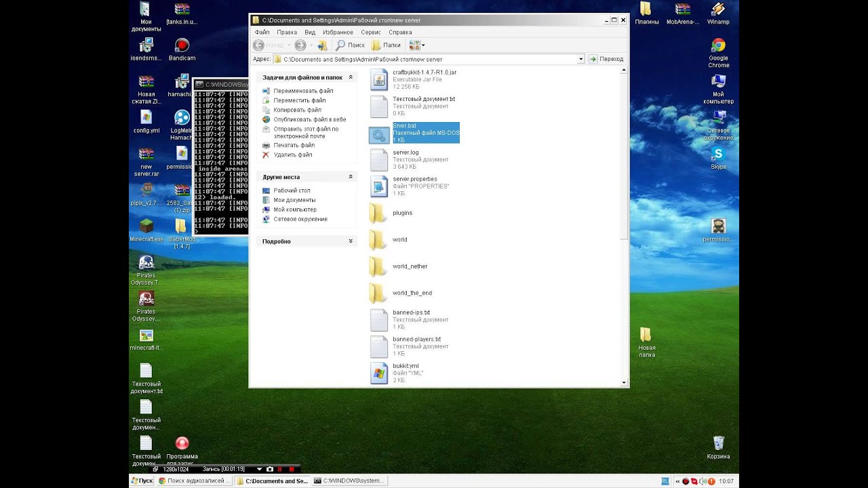Viewport: 868px width, 488px height.
Task: Click the Bandicam stop recording square
Action: (292, 469)
